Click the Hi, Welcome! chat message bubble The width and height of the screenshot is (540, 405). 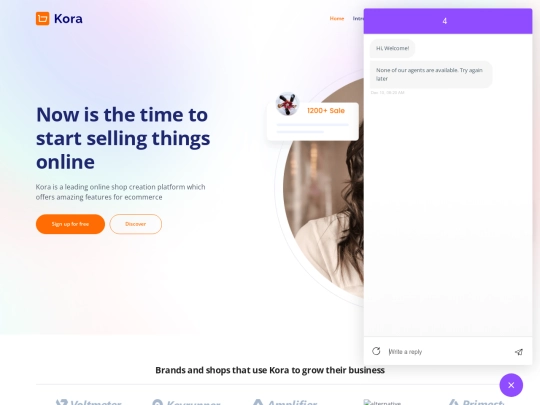[392, 49]
